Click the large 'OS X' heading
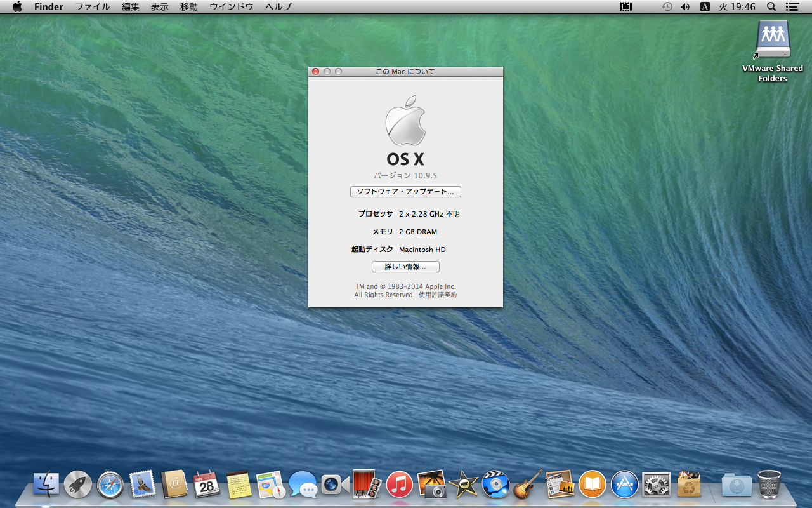 click(405, 159)
